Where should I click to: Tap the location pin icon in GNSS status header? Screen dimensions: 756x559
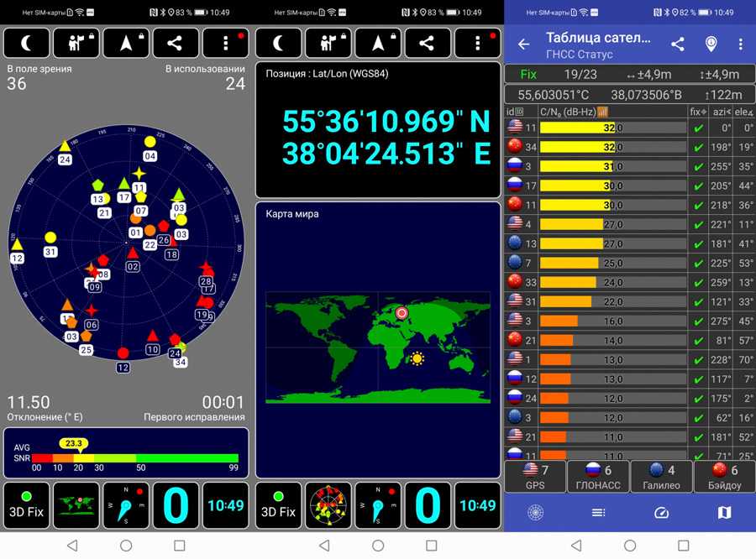point(711,44)
